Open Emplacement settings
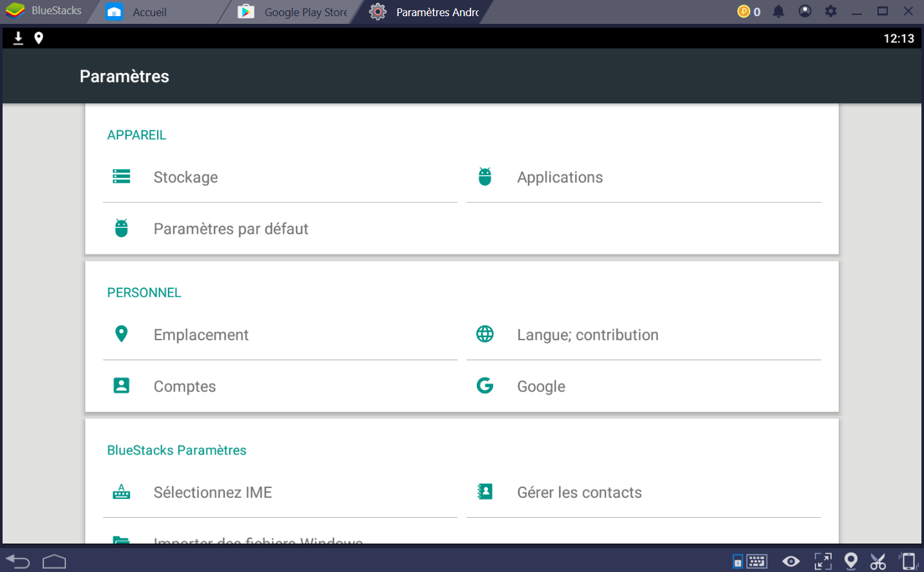 click(280, 334)
